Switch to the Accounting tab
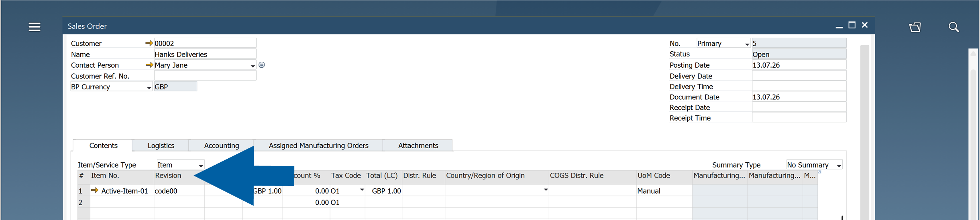 click(x=222, y=145)
